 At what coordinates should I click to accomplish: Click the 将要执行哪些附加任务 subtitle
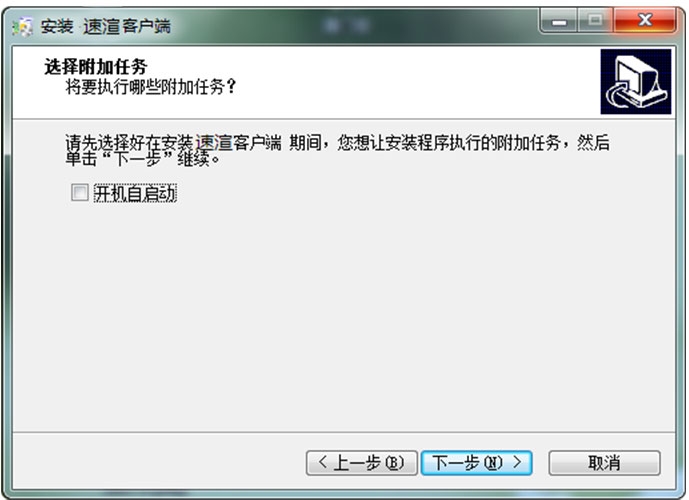[151, 87]
